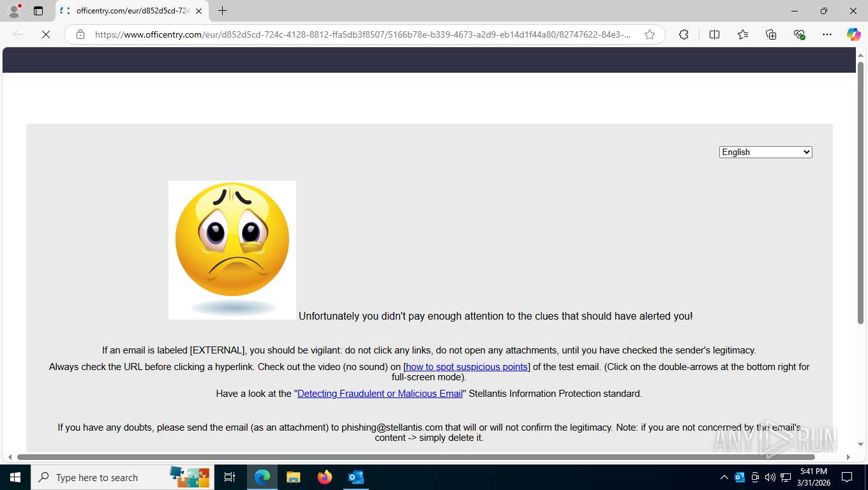Open the Windows Start menu
The height and width of the screenshot is (490, 868).
(x=15, y=477)
